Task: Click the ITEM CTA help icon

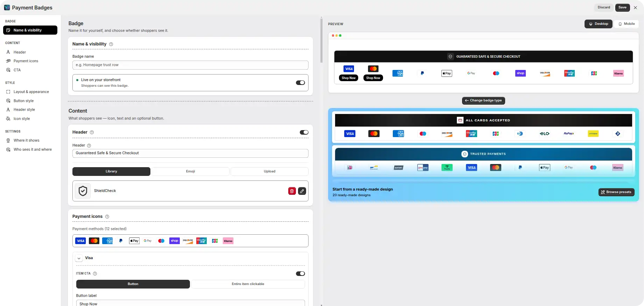Action: (x=95, y=273)
